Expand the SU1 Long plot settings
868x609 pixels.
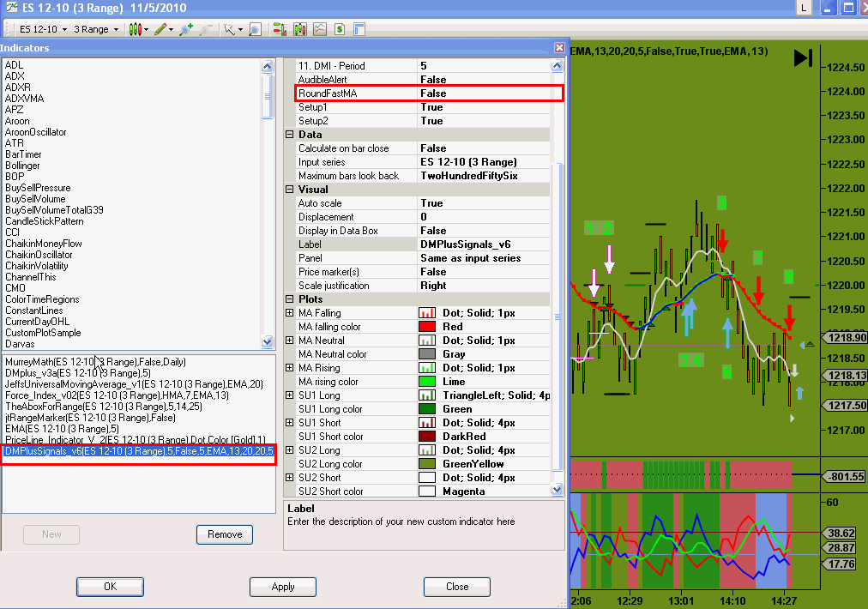(290, 395)
